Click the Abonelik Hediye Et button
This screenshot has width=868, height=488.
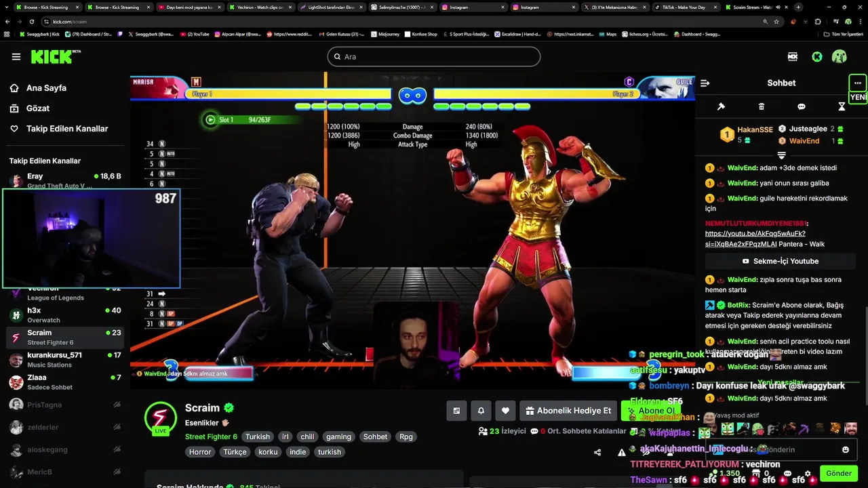click(x=568, y=411)
